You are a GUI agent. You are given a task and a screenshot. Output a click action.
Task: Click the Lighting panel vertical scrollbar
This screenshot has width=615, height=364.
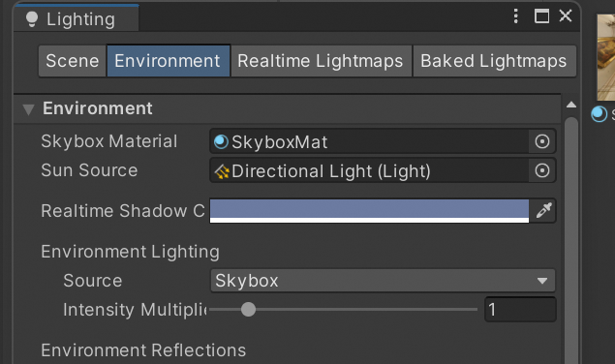click(571, 240)
